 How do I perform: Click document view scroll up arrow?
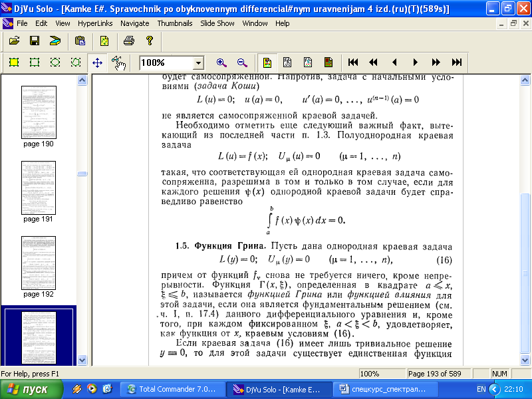(x=525, y=80)
